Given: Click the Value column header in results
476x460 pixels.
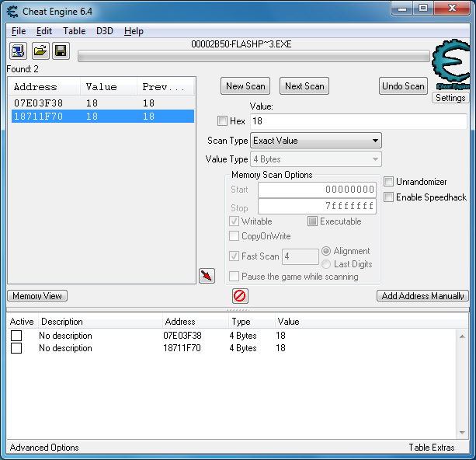Looking at the screenshot, I should [109, 87].
